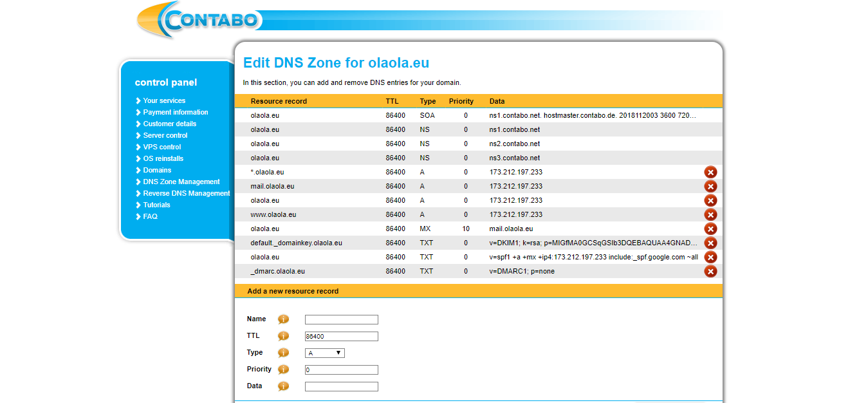The image size is (868, 403).
Task: Click the FAQ link
Action: click(x=149, y=216)
